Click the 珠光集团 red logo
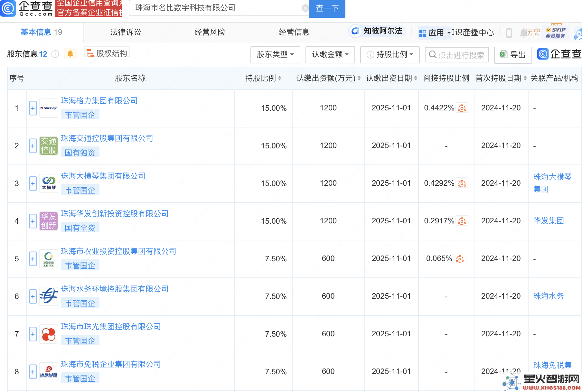This screenshot has height=392, width=582. [x=49, y=334]
